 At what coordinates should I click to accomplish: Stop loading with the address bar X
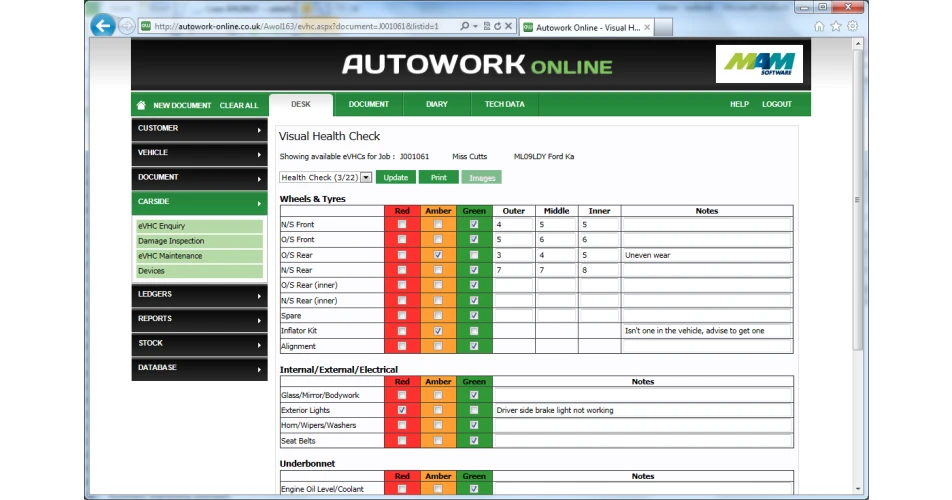coord(508,26)
